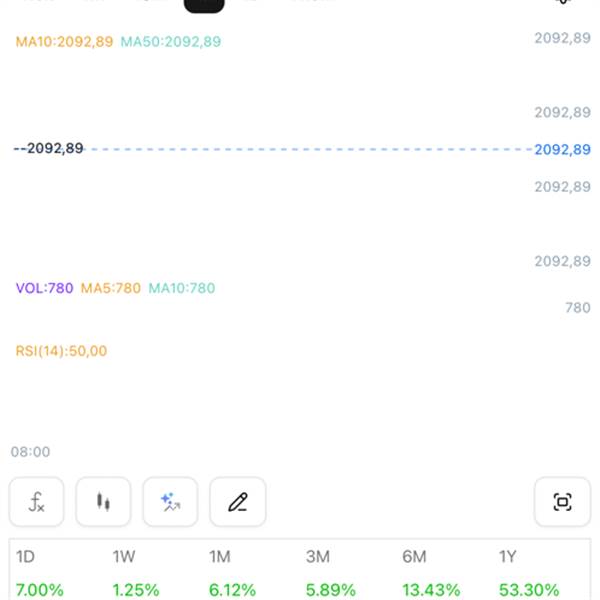Click the orange MA5:780 volume label
Image resolution: width=600 pixels, height=600 pixels.
click(x=110, y=288)
